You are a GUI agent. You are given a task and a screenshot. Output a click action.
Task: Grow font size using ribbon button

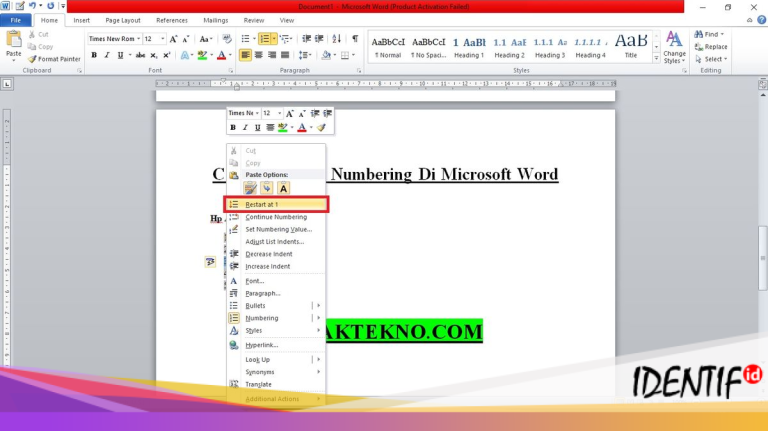[x=173, y=39]
